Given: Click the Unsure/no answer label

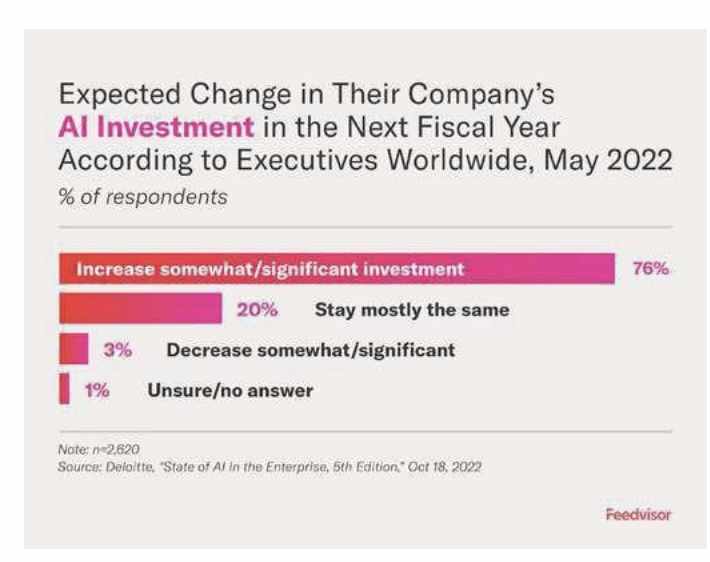Looking at the screenshot, I should [x=230, y=390].
